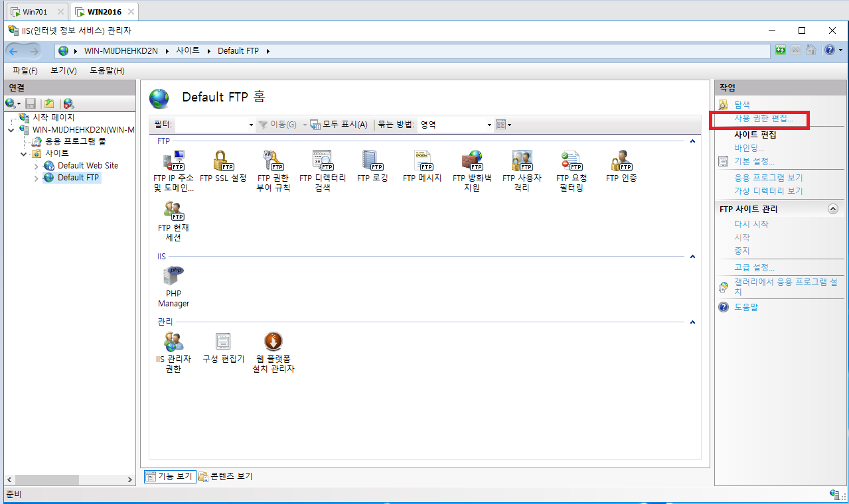Click the help question mark icon top right
This screenshot has width=849, height=504.
tap(829, 50)
